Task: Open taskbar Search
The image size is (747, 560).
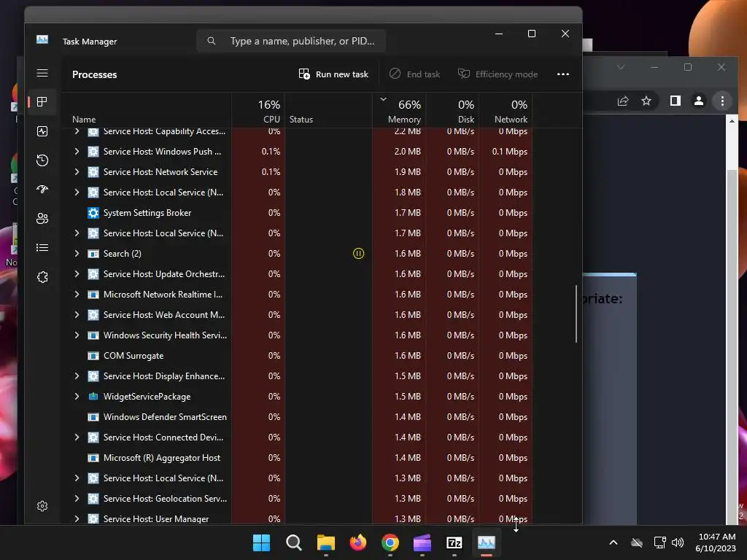Action: point(293,542)
